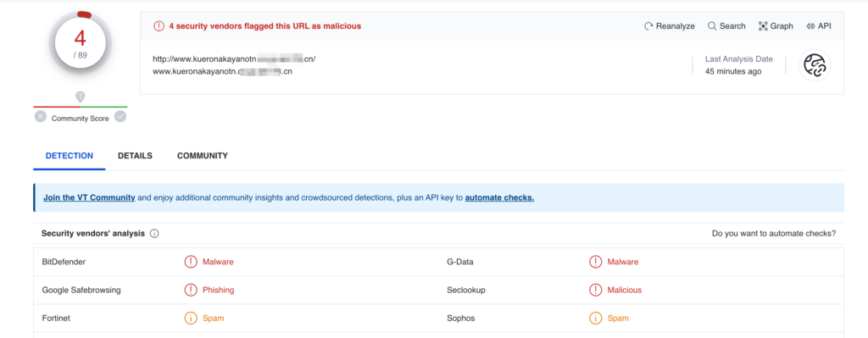Switch to the DETAILS tab
The image size is (868, 338).
click(x=135, y=156)
